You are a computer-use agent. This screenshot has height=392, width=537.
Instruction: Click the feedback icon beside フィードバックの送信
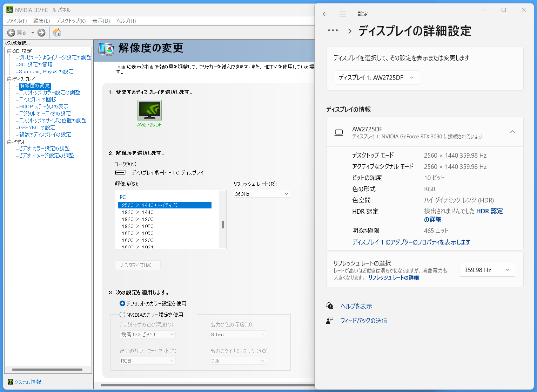(330, 321)
